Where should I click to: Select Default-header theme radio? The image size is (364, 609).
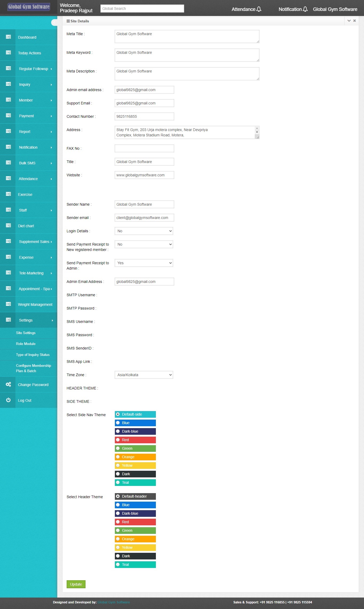click(118, 496)
